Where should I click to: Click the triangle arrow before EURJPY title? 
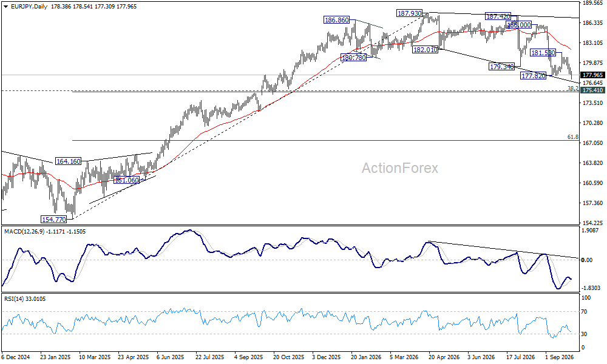[x=5, y=7]
